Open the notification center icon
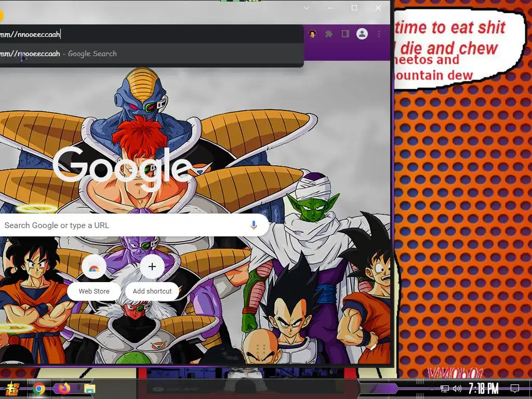 [515, 389]
